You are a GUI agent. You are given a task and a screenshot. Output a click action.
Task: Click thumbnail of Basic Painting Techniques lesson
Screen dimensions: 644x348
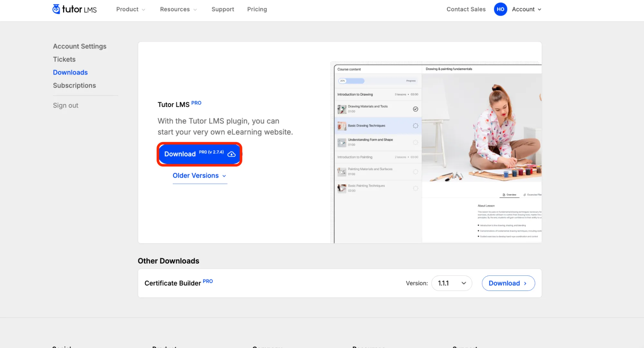coord(341,188)
